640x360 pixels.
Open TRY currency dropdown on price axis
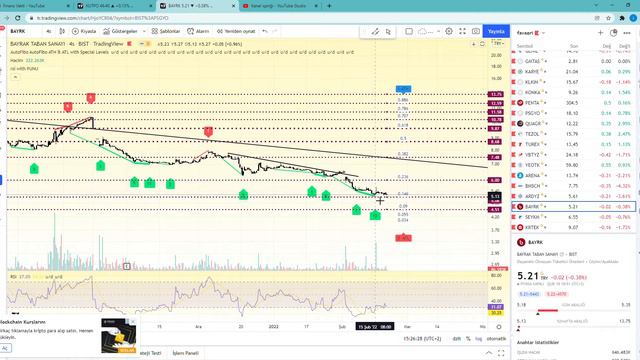coord(498,43)
